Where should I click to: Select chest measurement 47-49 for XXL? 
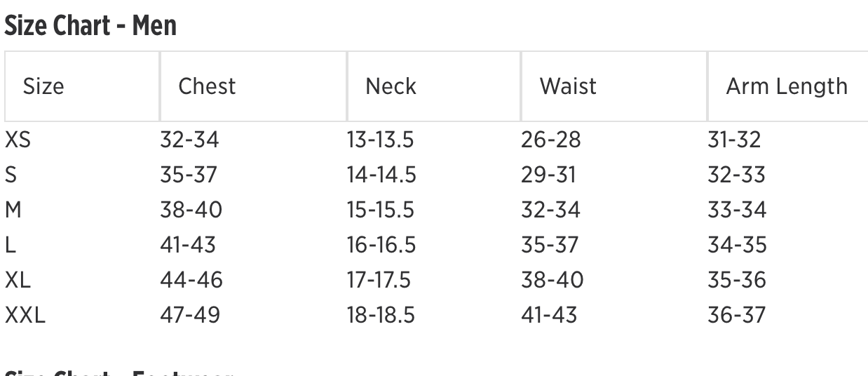click(190, 315)
